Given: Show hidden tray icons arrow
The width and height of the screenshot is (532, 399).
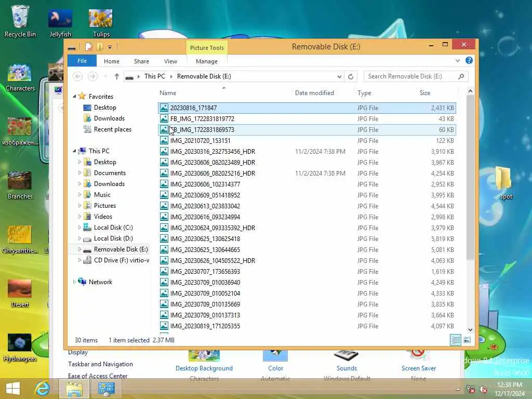Looking at the screenshot, I should point(458,390).
